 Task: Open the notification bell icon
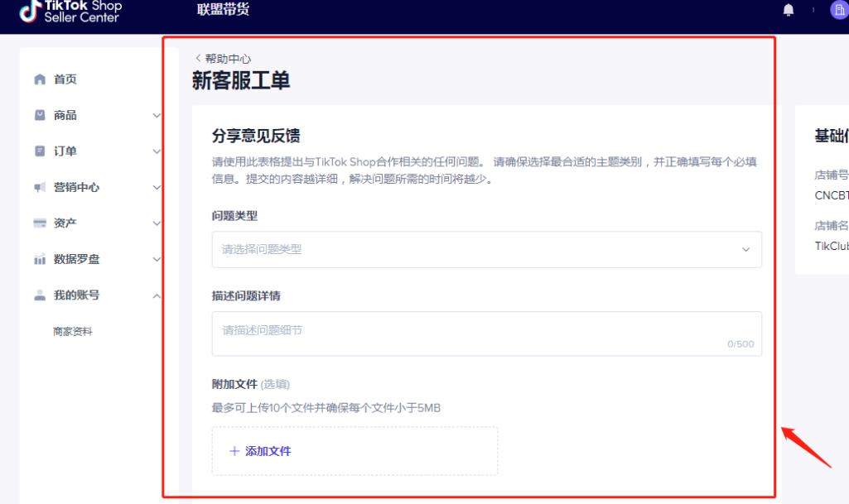(789, 10)
